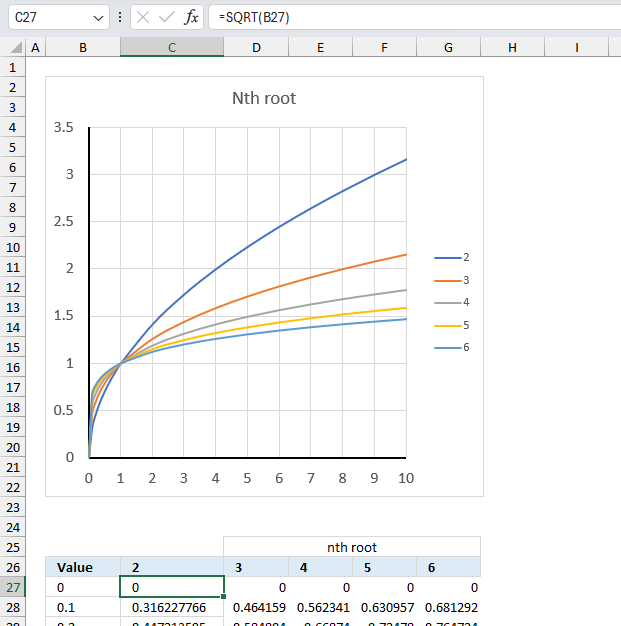Click legend entry for series 5

[452, 325]
